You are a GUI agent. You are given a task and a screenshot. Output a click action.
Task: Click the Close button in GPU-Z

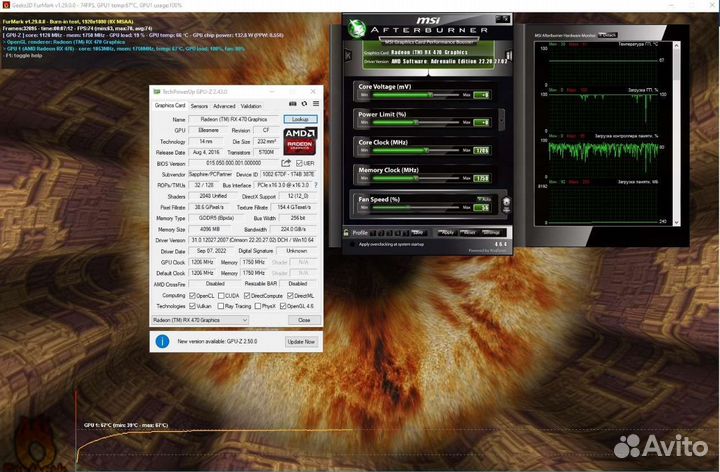tap(304, 320)
